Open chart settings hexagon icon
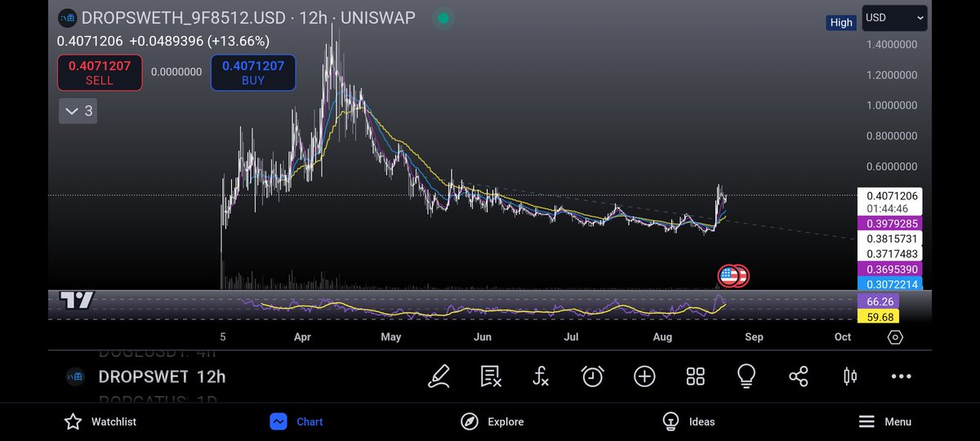Viewport: 980px width, 441px height. (895, 337)
